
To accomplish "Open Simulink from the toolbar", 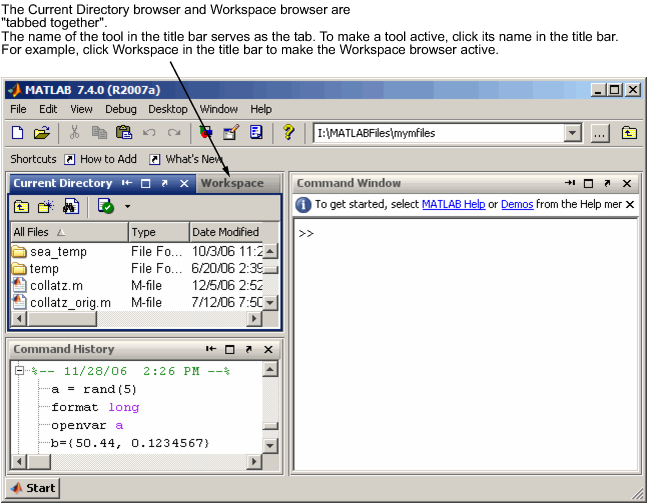I will (206, 132).
